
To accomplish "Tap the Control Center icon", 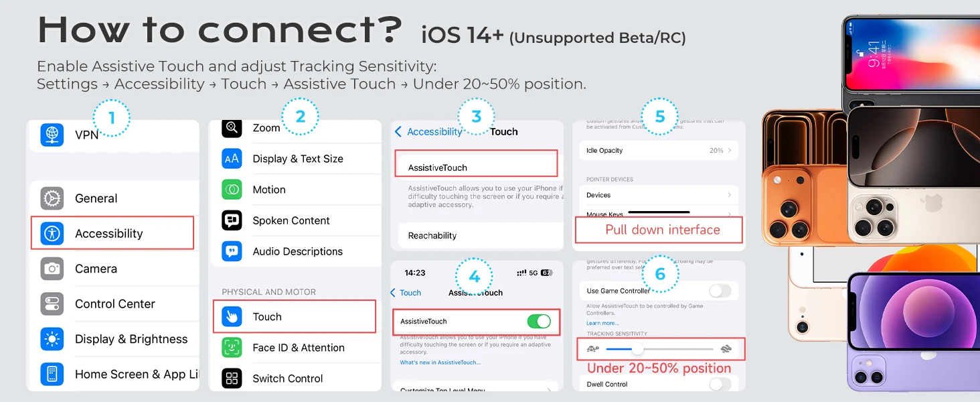I will pyautogui.click(x=52, y=304).
